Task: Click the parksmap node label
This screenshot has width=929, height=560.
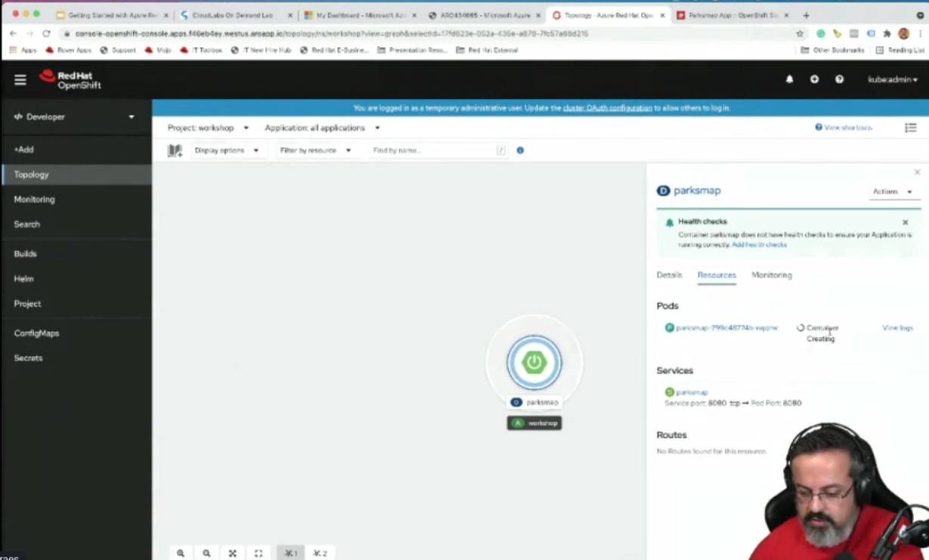Action: pos(535,403)
